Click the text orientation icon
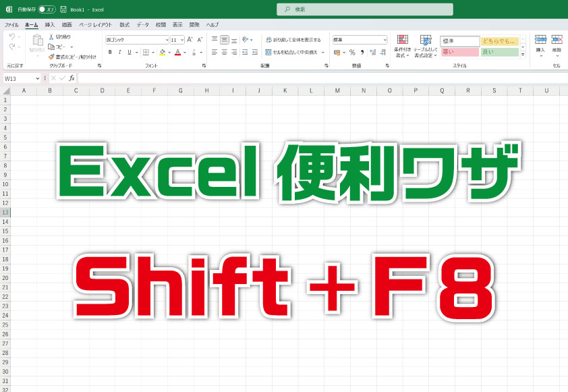This screenshot has height=392, width=568. (x=246, y=40)
